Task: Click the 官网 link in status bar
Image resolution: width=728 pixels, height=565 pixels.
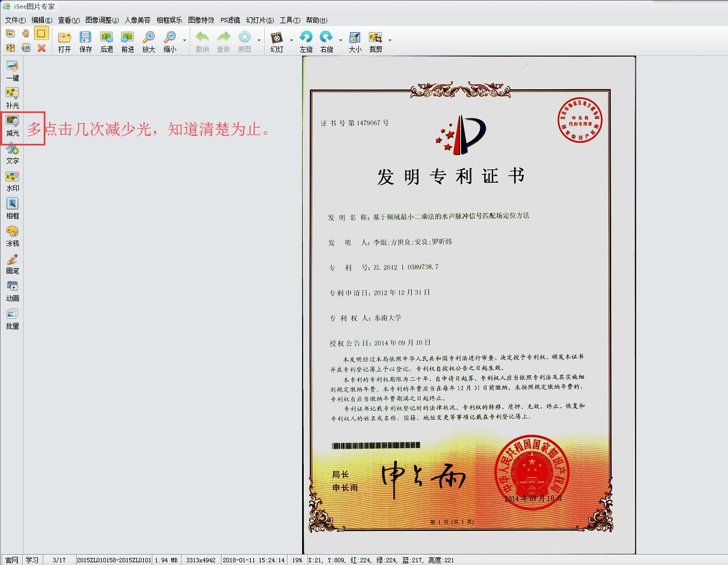Action: 11,560
